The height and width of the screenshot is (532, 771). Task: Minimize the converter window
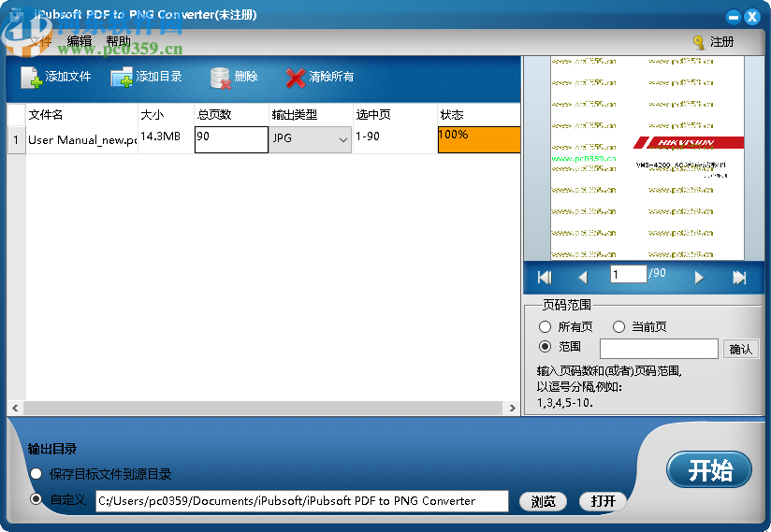734,18
